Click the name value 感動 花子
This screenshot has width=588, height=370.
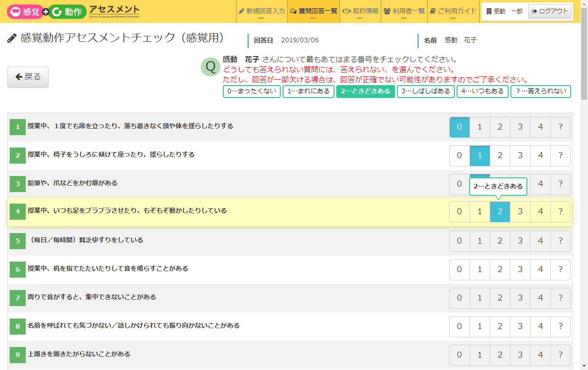(x=461, y=40)
